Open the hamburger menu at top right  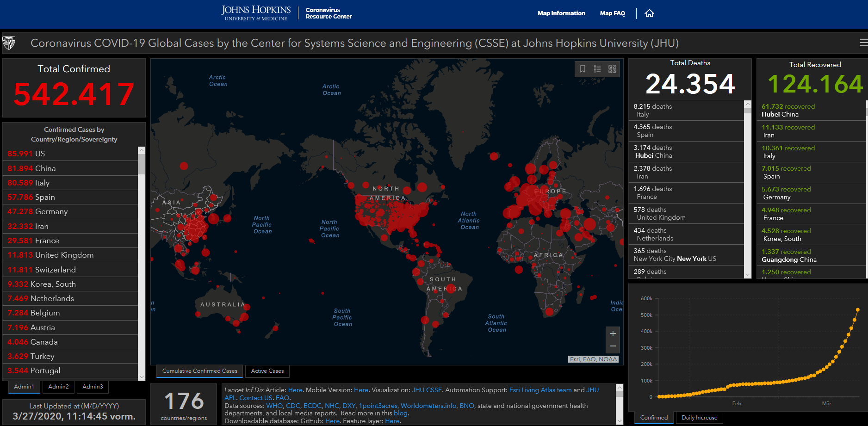(x=863, y=43)
